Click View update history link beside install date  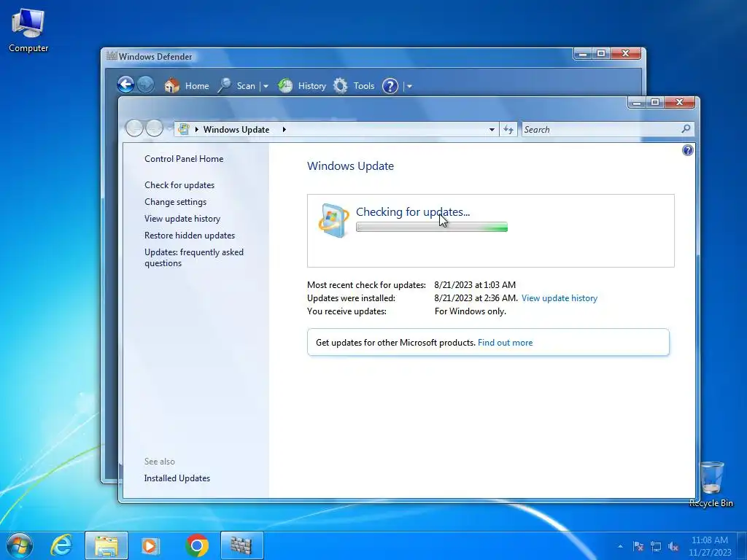click(560, 298)
